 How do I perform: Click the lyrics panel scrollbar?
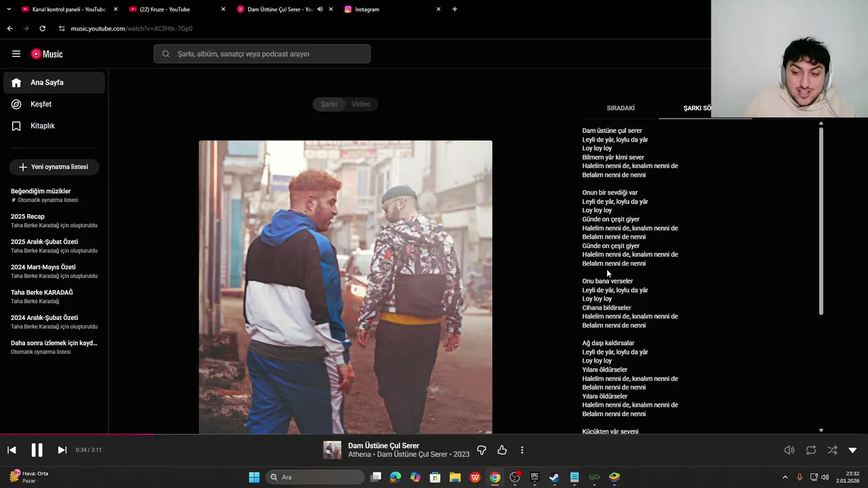(x=821, y=221)
